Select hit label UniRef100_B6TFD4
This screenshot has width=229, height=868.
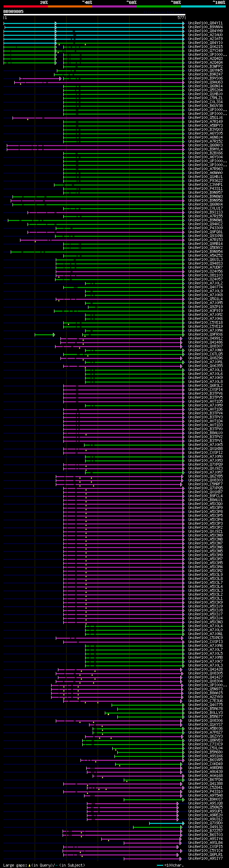pyautogui.click(x=205, y=780)
